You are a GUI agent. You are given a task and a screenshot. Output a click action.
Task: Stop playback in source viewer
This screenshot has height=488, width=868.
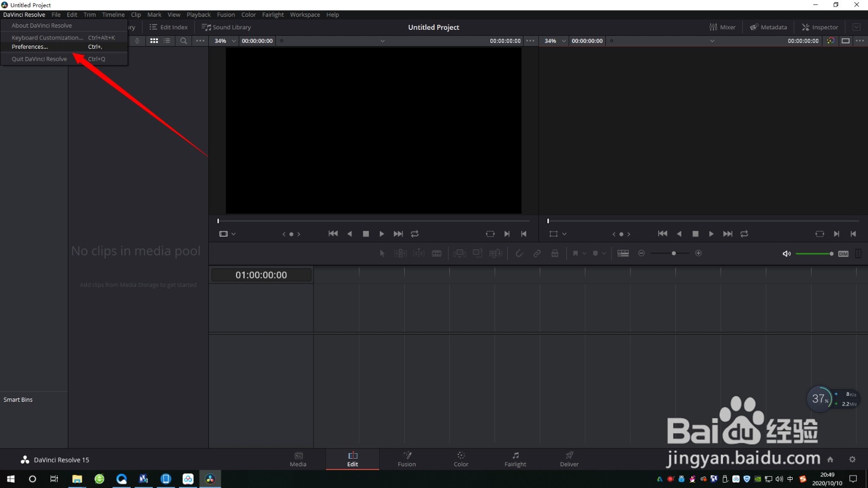tap(366, 234)
